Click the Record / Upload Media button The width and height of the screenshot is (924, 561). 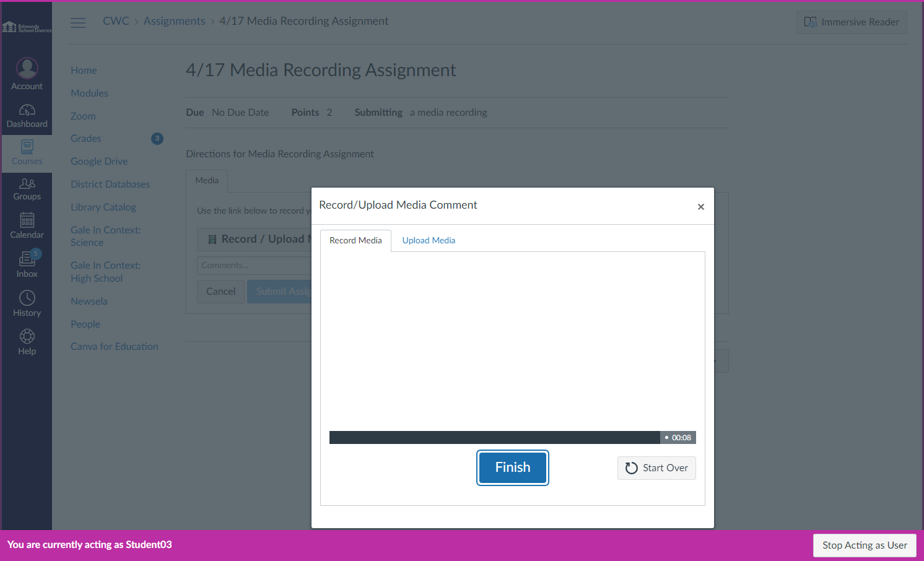click(x=255, y=239)
